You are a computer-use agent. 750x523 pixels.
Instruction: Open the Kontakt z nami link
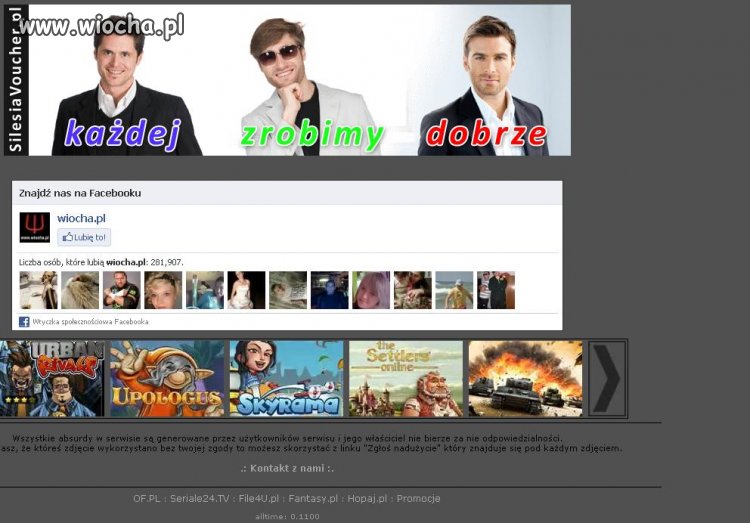287,468
